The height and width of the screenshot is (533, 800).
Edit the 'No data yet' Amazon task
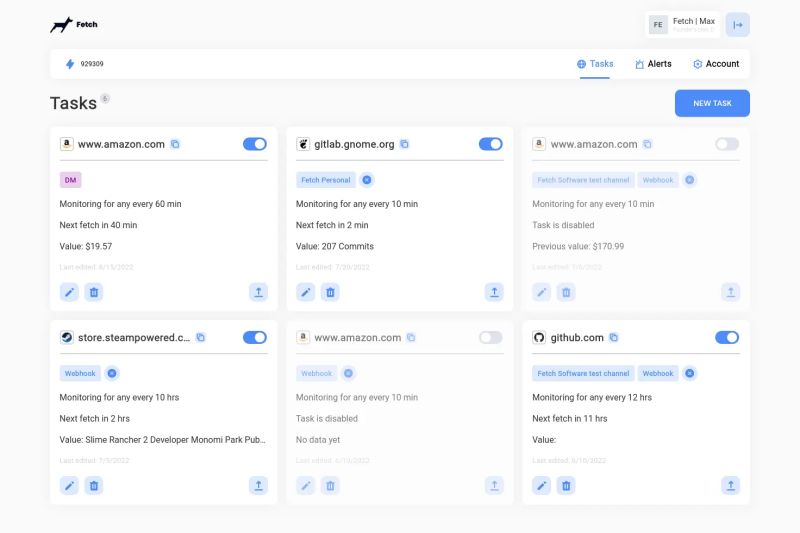(306, 486)
